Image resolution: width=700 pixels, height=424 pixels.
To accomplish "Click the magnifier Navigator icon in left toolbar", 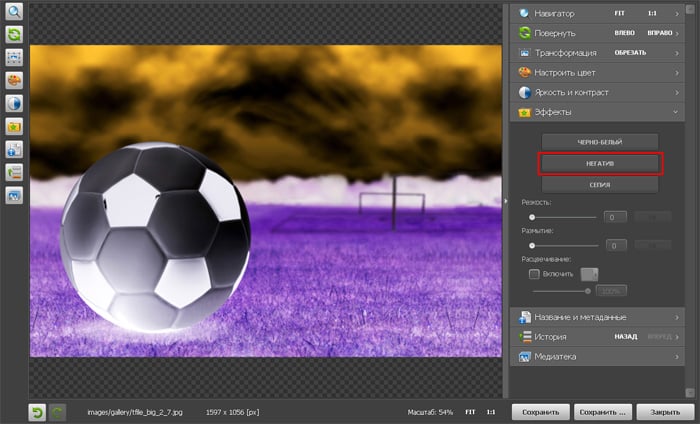I will [x=15, y=13].
